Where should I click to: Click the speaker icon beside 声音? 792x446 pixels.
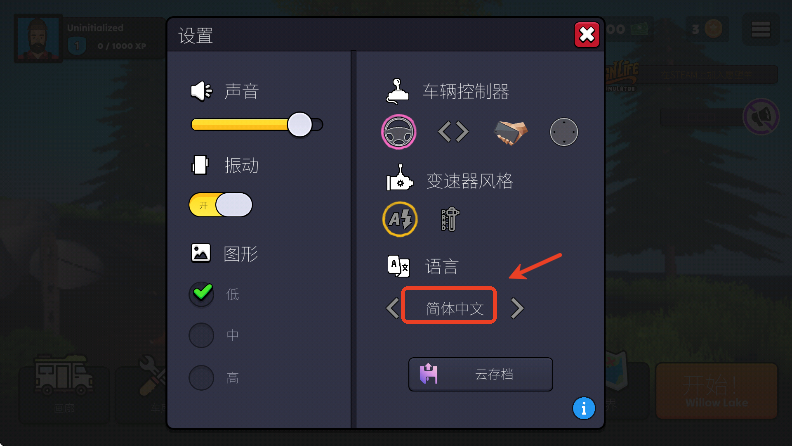[x=202, y=91]
